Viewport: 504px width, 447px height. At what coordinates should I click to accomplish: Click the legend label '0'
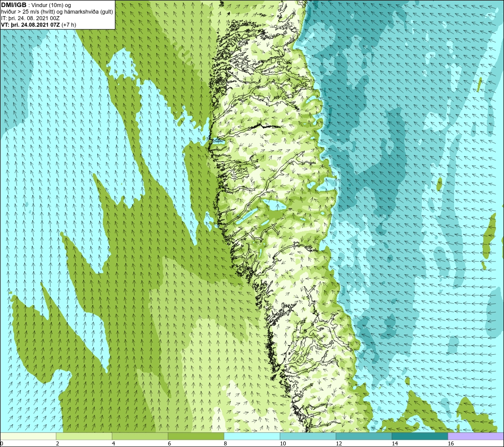coord(2,444)
